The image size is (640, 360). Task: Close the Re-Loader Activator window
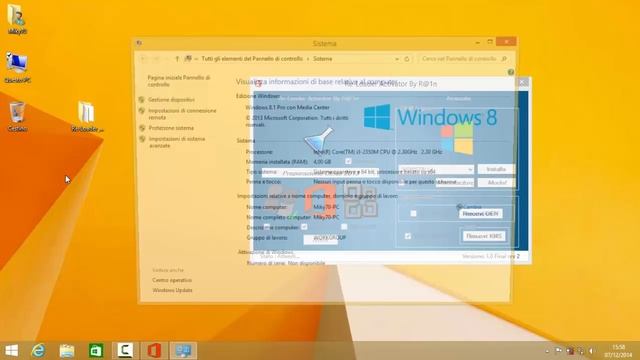click(523, 83)
